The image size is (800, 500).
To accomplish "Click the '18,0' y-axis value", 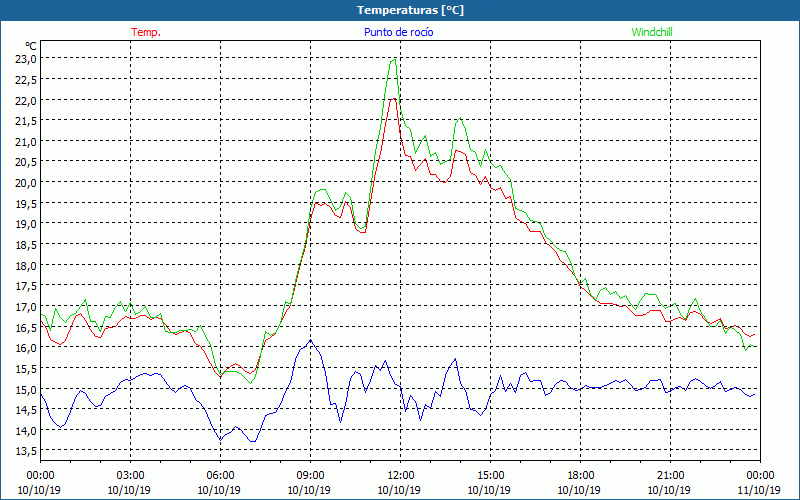I will click(x=26, y=266).
